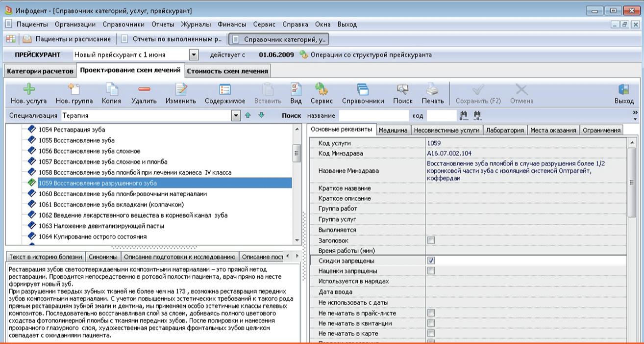This screenshot has width=644, height=344.
Task: Open Изменить edit tool
Action: [181, 89]
